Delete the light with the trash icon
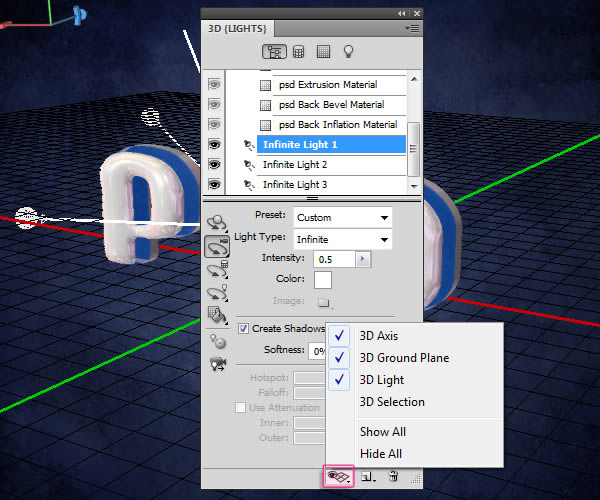 click(393, 478)
